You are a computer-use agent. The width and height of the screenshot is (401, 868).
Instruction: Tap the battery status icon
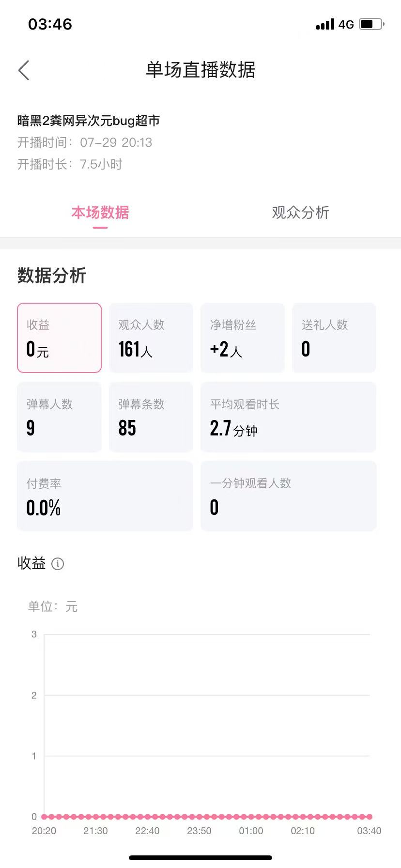pos(372,24)
